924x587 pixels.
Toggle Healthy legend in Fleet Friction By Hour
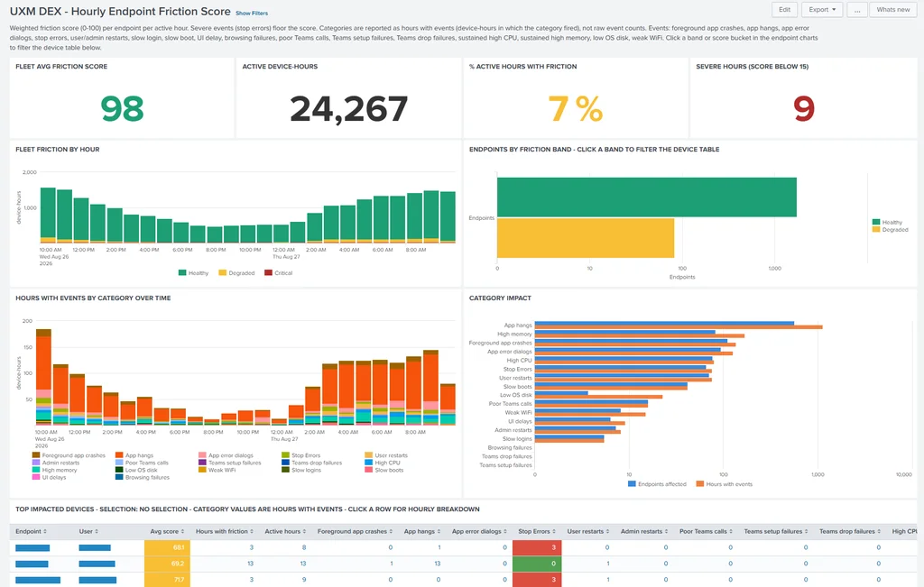[193, 273]
